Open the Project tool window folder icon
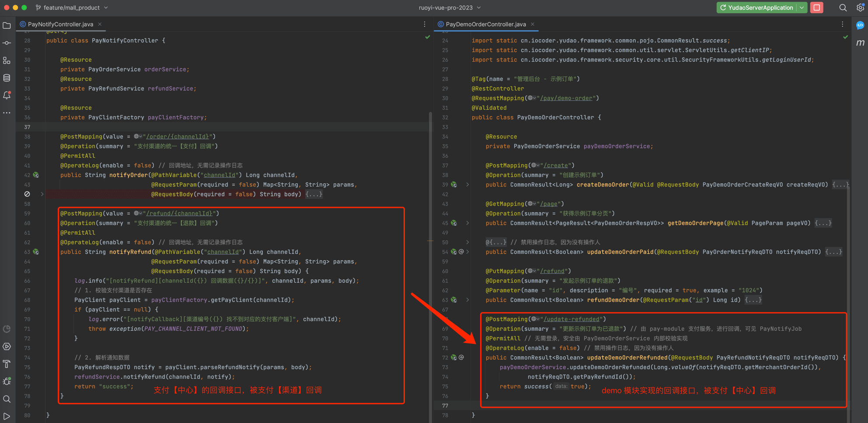 coord(7,26)
